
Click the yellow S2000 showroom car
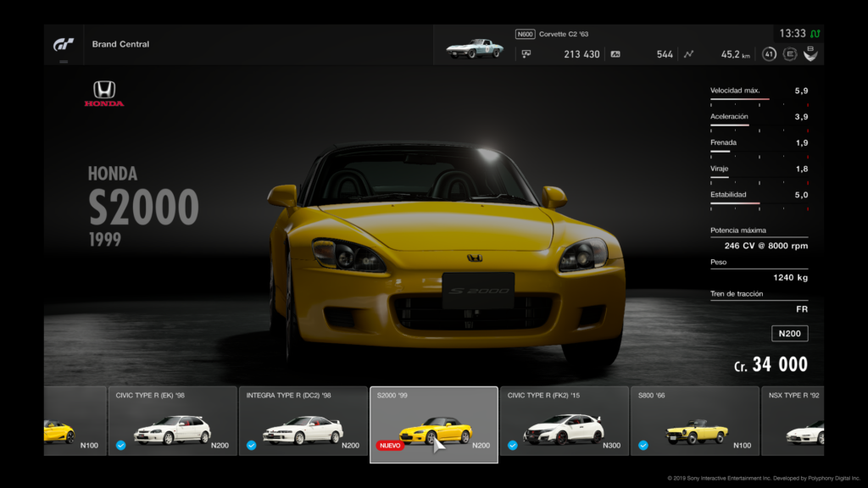(448, 254)
